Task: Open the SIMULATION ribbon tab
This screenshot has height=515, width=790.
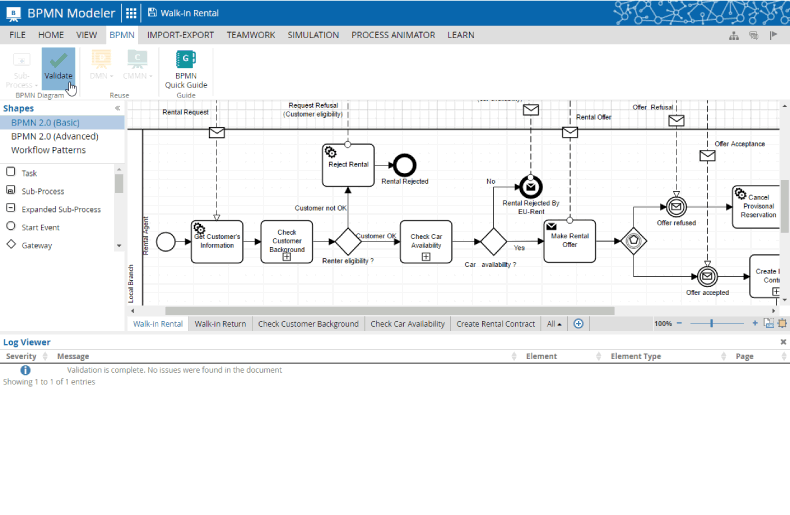Action: [313, 35]
